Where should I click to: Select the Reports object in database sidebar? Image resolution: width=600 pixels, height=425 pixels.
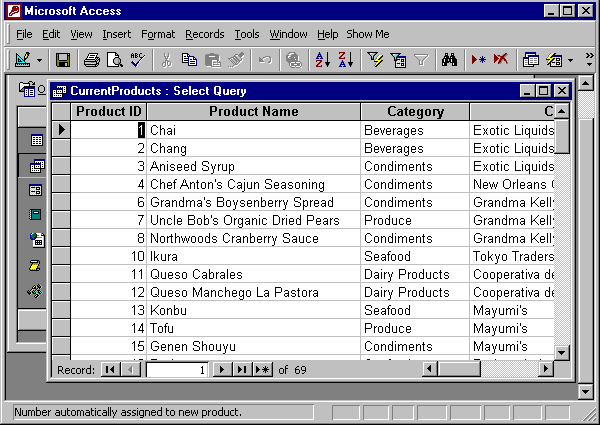pyautogui.click(x=35, y=214)
